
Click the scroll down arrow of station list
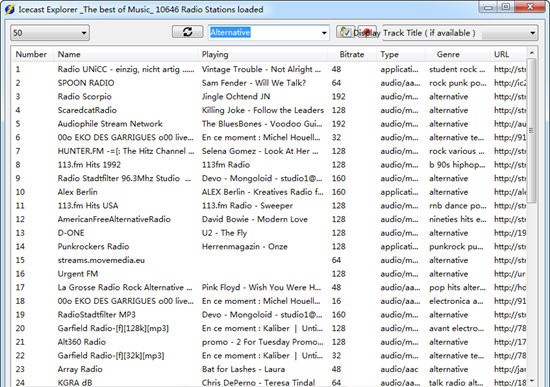coord(532,381)
